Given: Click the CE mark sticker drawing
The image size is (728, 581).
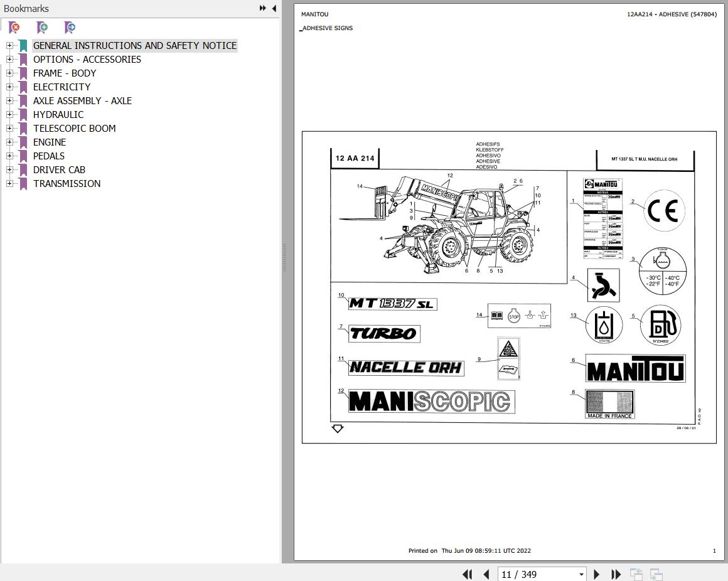Looking at the screenshot, I should tap(664, 211).
